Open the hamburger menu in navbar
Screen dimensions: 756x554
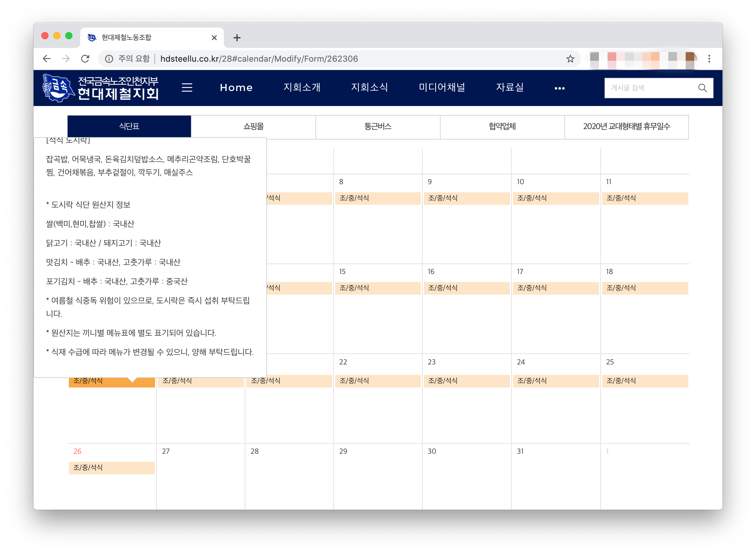[x=187, y=87]
